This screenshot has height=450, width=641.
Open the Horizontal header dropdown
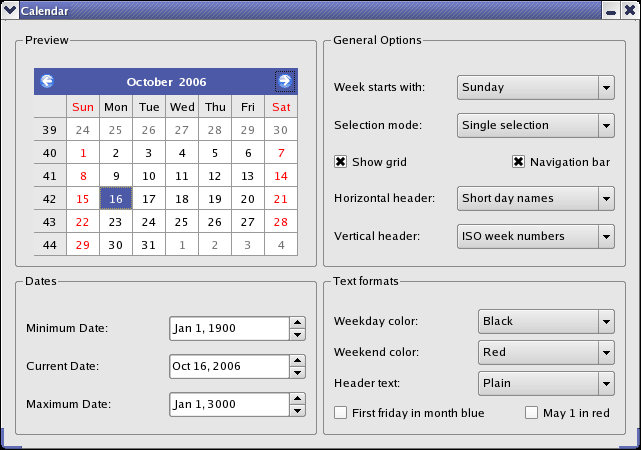[x=535, y=198]
